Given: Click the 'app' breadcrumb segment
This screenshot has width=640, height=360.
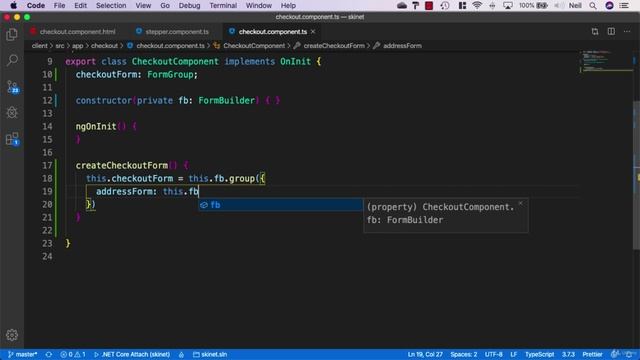Looking at the screenshot, I should pos(78,46).
